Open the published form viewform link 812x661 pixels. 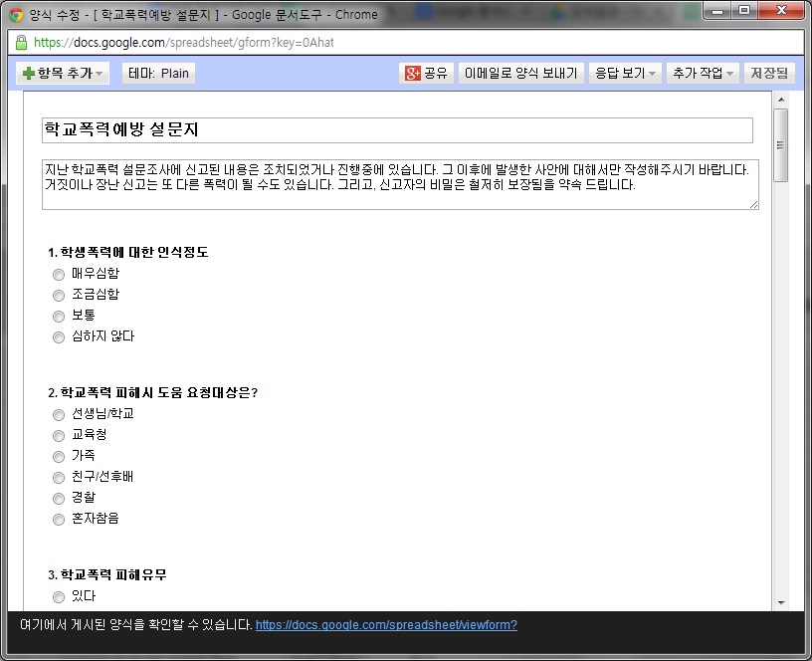pyautogui.click(x=386, y=625)
